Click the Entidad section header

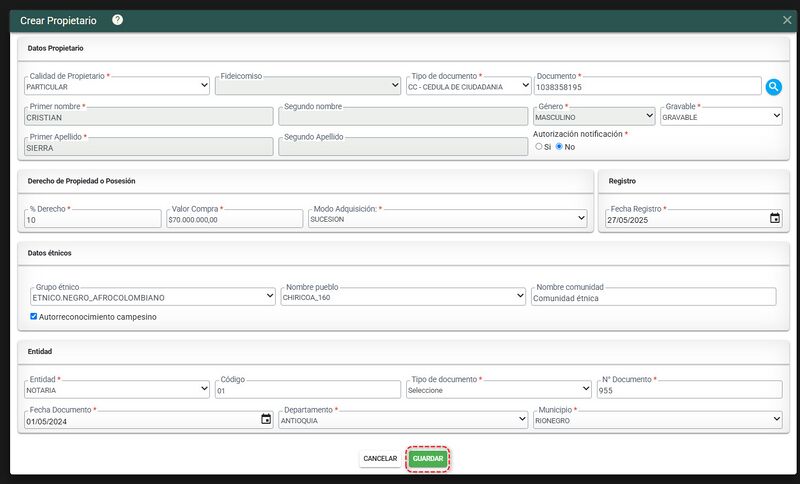[40, 351]
